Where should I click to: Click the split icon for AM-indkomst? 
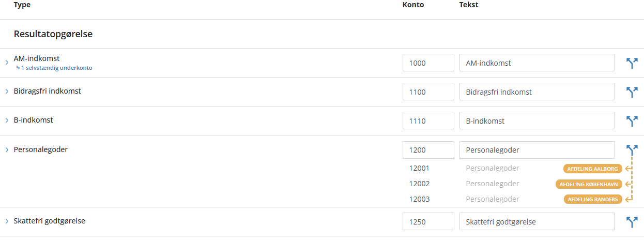point(631,63)
